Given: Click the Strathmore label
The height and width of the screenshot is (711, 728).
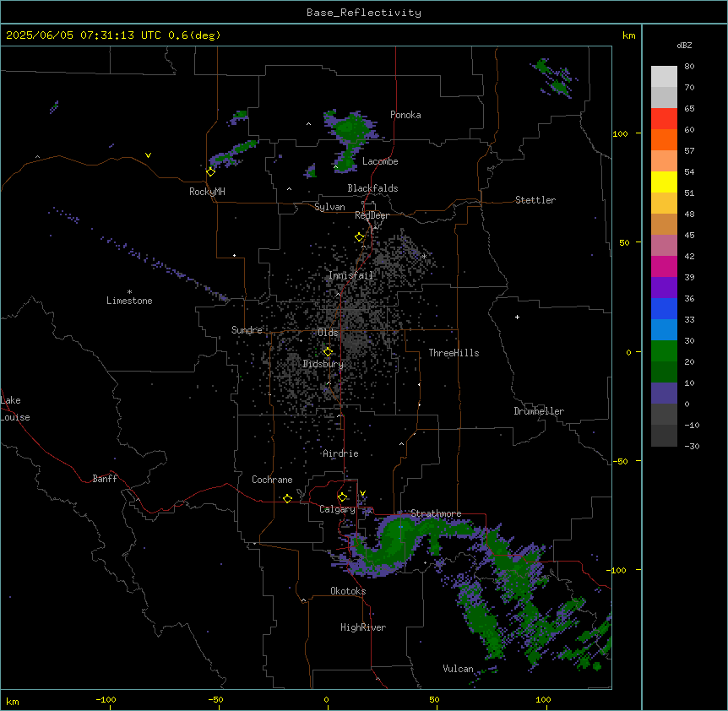Looking at the screenshot, I should click(x=436, y=513).
